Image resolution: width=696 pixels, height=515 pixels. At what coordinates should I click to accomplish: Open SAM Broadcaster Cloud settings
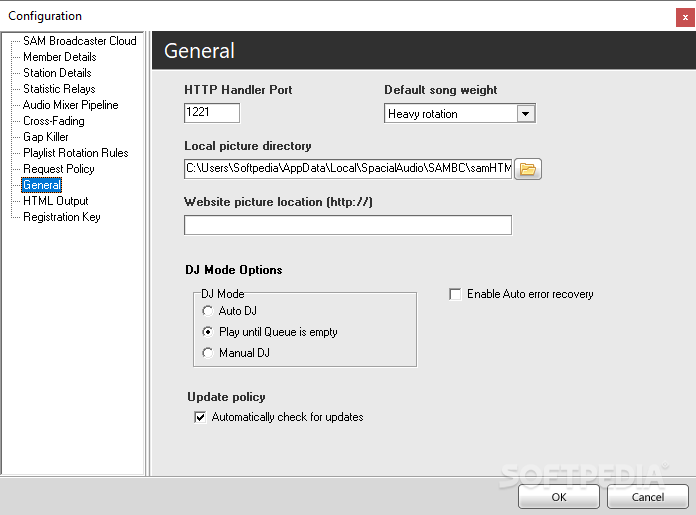tap(79, 41)
